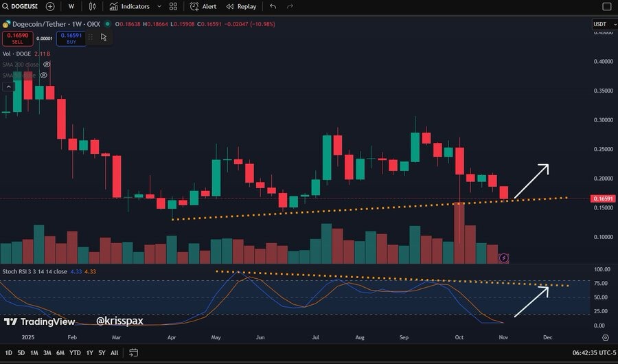The width and height of the screenshot is (618, 364).
Task: Show the hidden second SMA indicator
Action: tap(44, 75)
